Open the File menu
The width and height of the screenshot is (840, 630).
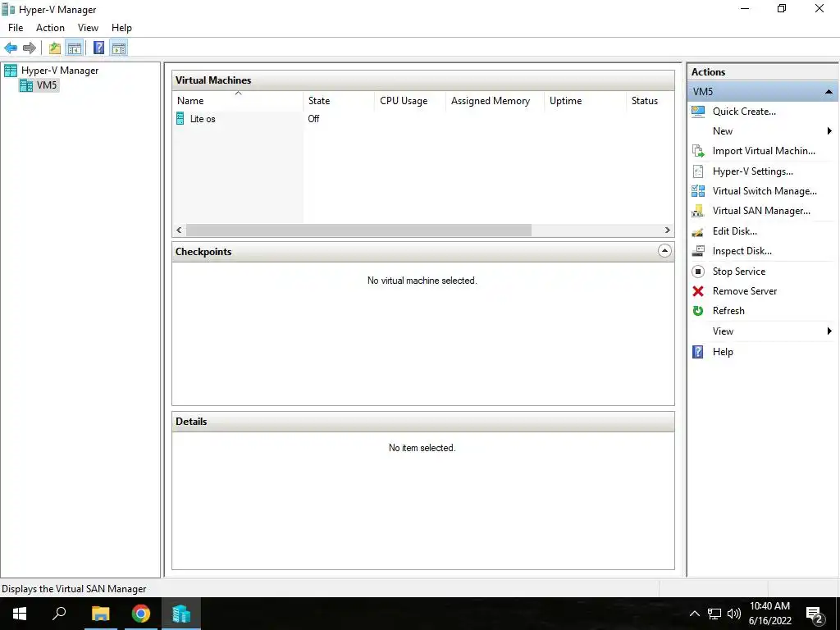[x=16, y=28]
